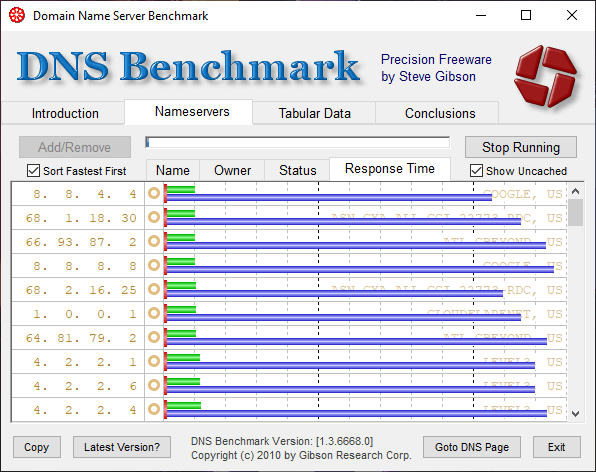
Task: Click the Exit button
Action: coord(556,447)
